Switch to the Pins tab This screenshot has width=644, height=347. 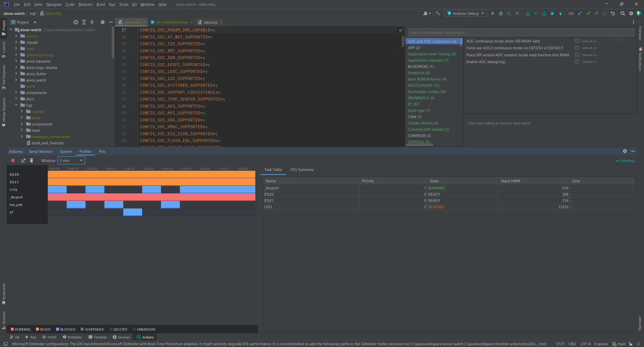[x=102, y=151]
